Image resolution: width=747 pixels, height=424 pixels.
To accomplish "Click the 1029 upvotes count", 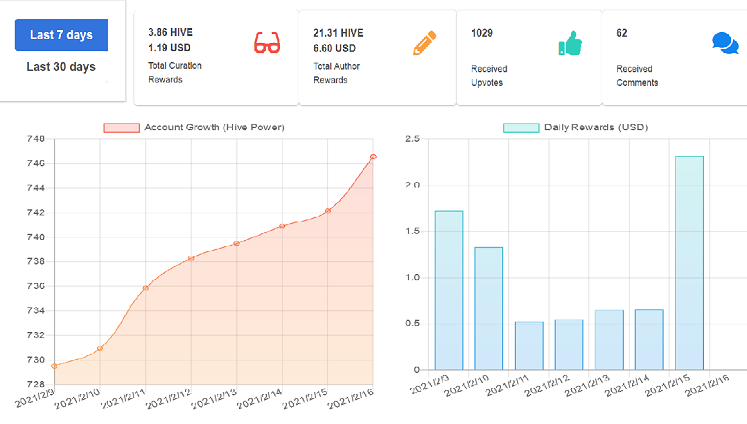I will tap(482, 33).
